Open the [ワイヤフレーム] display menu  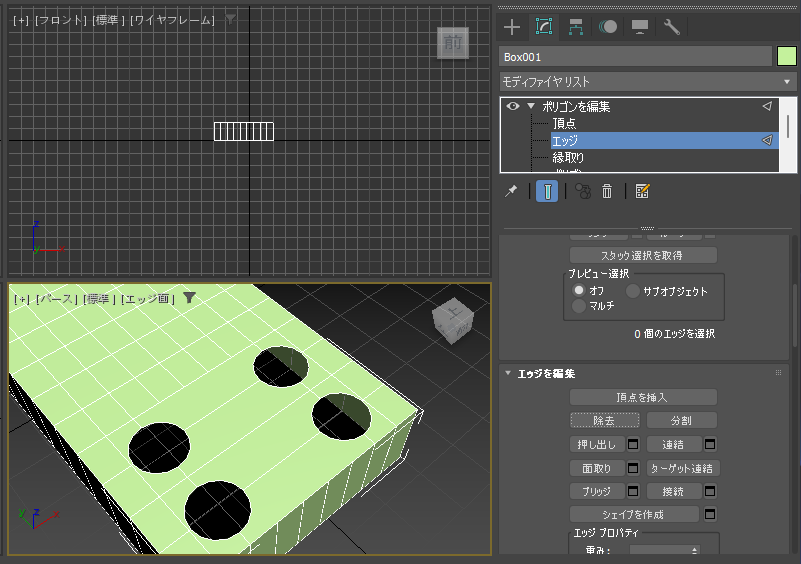point(172,20)
